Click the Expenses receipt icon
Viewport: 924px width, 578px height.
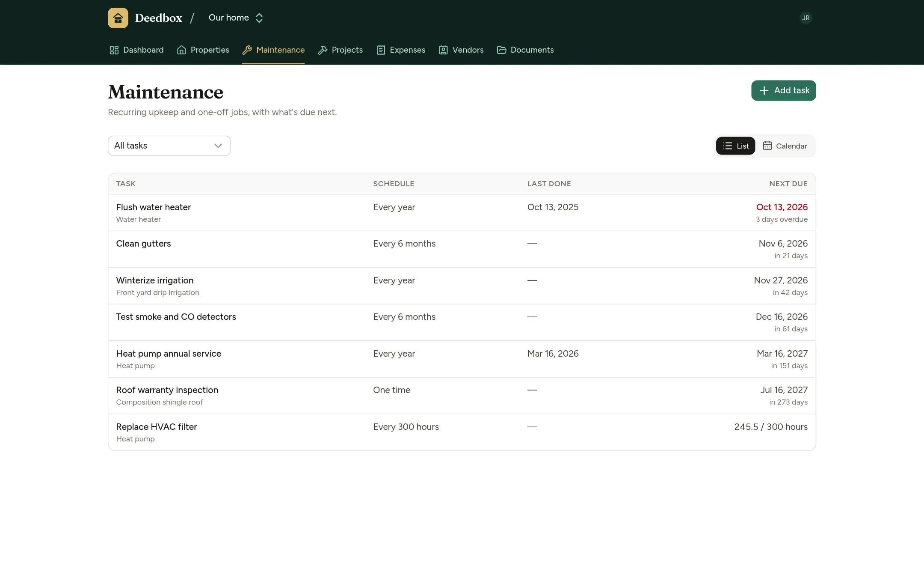tap(381, 50)
